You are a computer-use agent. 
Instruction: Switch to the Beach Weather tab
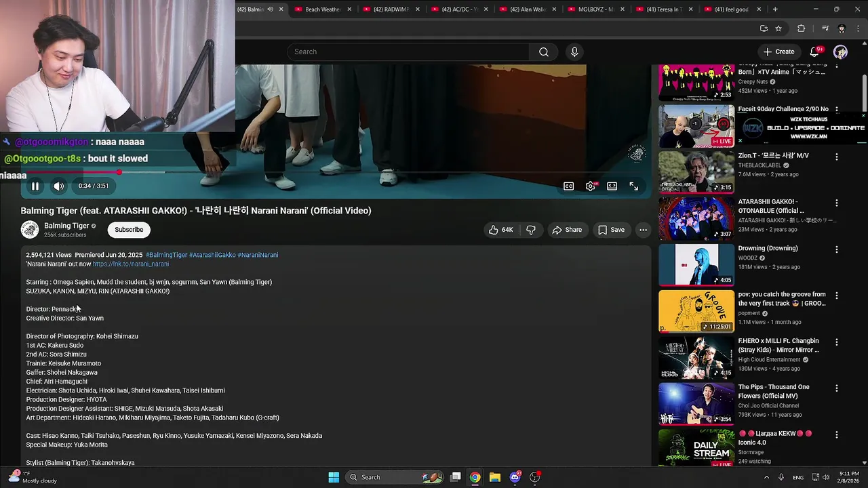pyautogui.click(x=323, y=9)
